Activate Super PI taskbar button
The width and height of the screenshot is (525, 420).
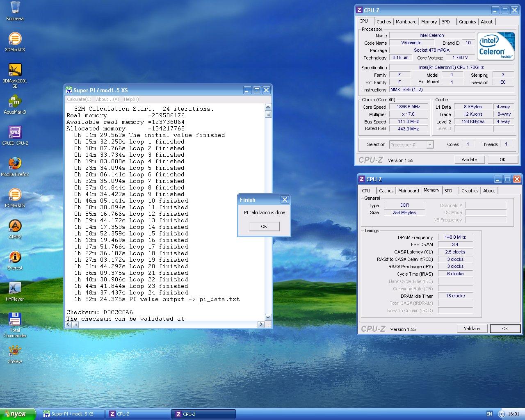(x=72, y=414)
